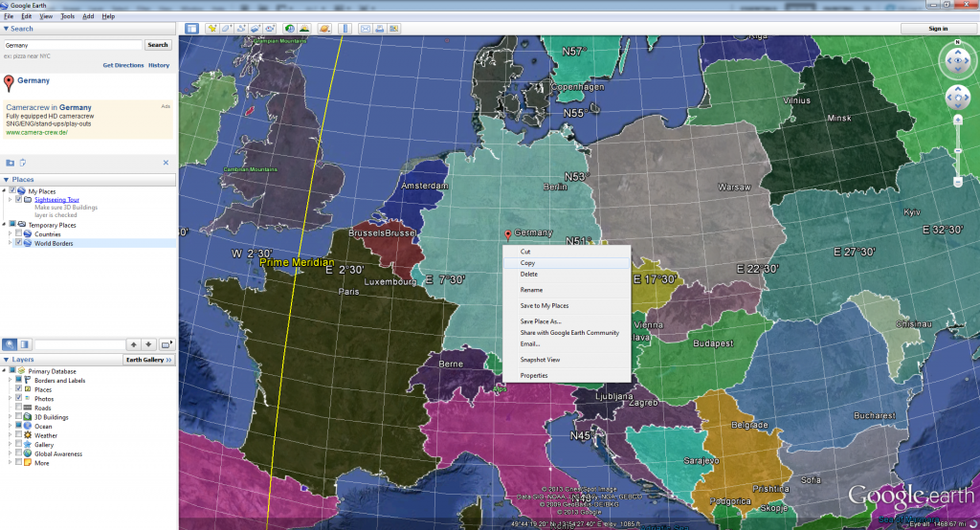Screen dimensions: 980x530
Task: Click the search input field containing Germany
Action: pos(73,45)
